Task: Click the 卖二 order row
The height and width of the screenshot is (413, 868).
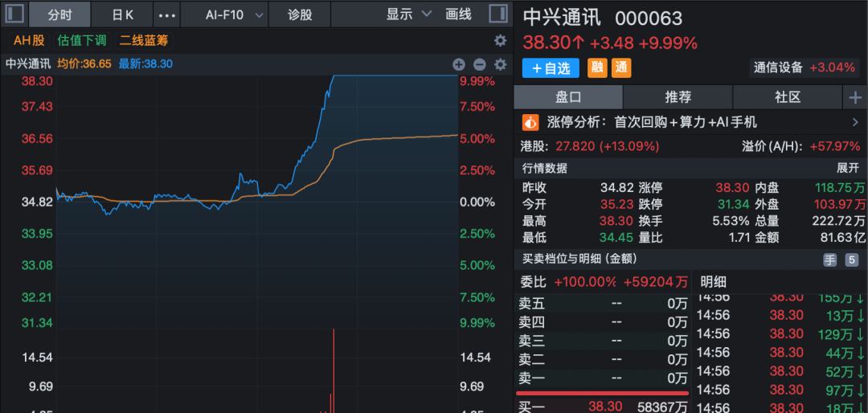Action: coord(603,360)
